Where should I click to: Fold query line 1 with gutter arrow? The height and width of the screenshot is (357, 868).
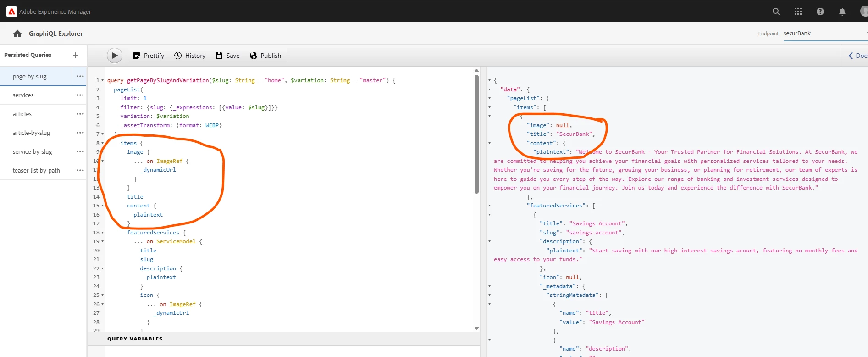[x=102, y=80]
